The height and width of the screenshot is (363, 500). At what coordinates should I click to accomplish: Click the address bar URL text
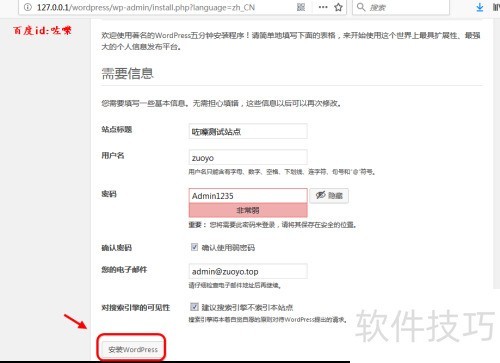[146, 7]
